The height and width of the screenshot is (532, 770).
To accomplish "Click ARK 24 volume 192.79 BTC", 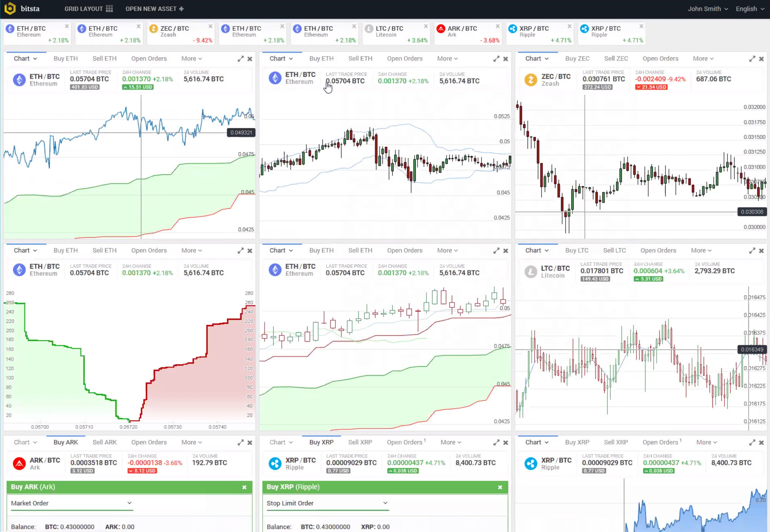I will click(209, 463).
